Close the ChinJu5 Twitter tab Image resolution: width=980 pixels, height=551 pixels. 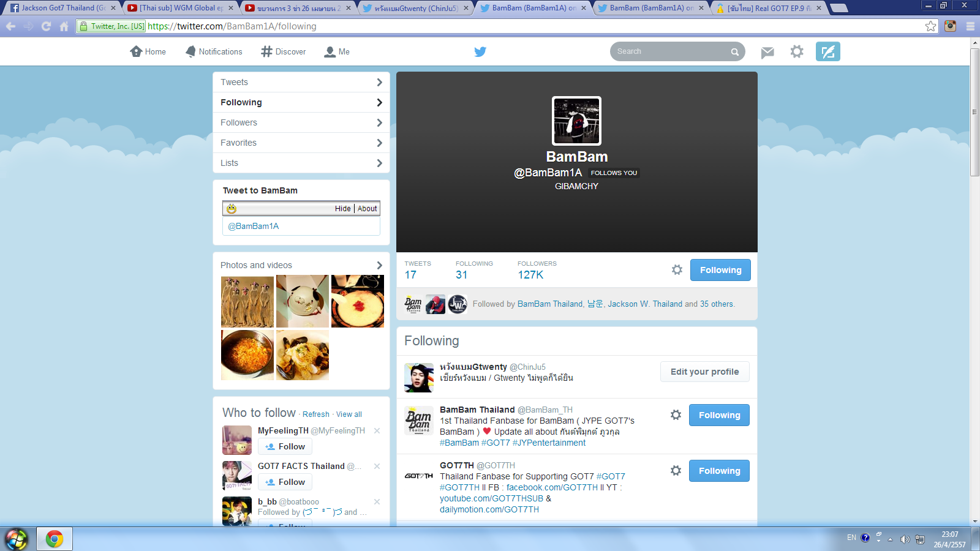pos(466,8)
